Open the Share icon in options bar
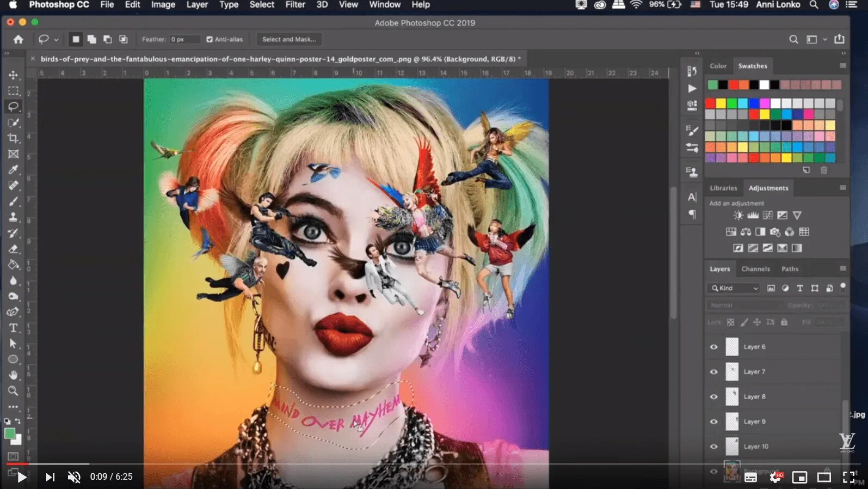The height and width of the screenshot is (489, 868). click(839, 39)
